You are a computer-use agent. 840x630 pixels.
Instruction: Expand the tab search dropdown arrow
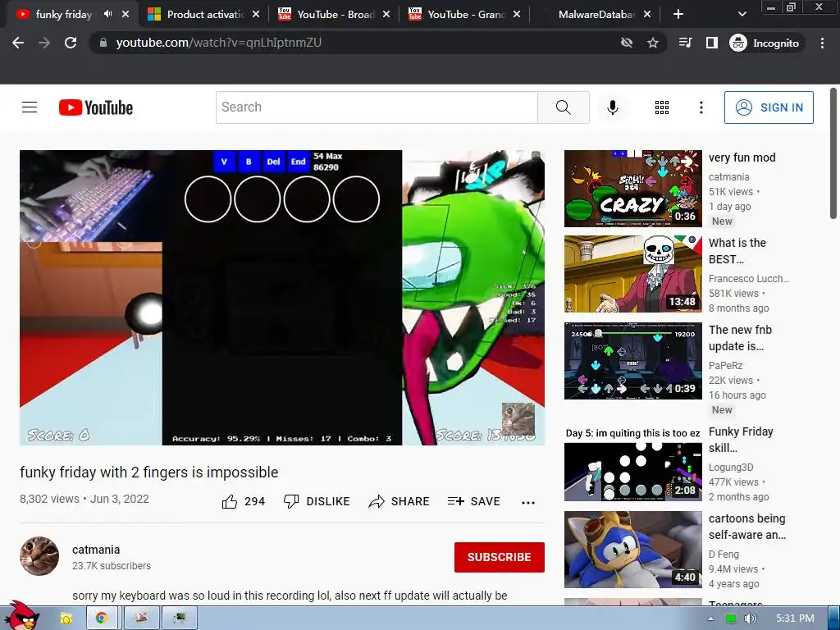pyautogui.click(x=742, y=15)
